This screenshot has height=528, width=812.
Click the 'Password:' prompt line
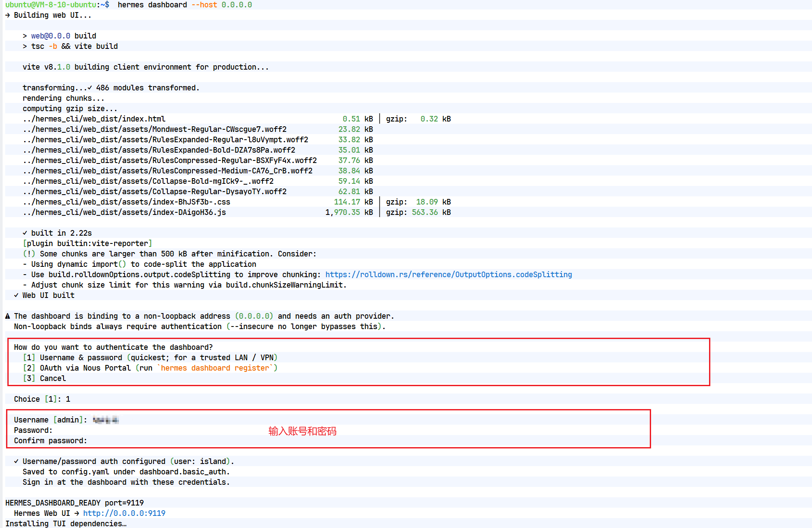click(x=33, y=430)
